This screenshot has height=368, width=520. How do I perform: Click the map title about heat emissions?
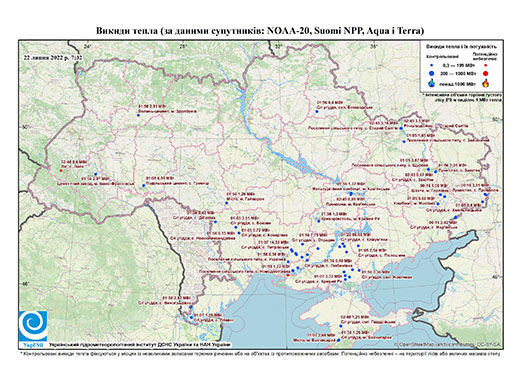click(260, 31)
